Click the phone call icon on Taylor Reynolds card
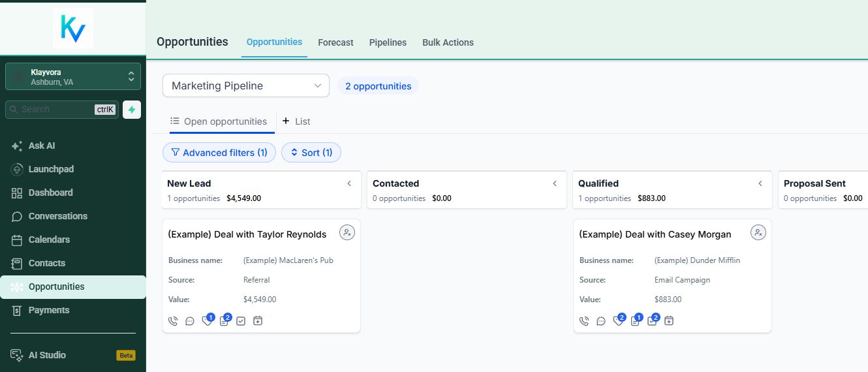The width and height of the screenshot is (868, 372). 173,321
